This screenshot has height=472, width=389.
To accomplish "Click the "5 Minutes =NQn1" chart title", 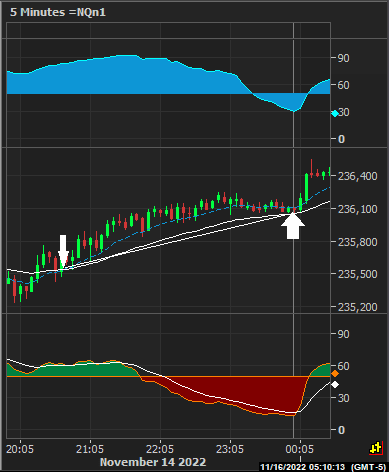I will point(58,12).
